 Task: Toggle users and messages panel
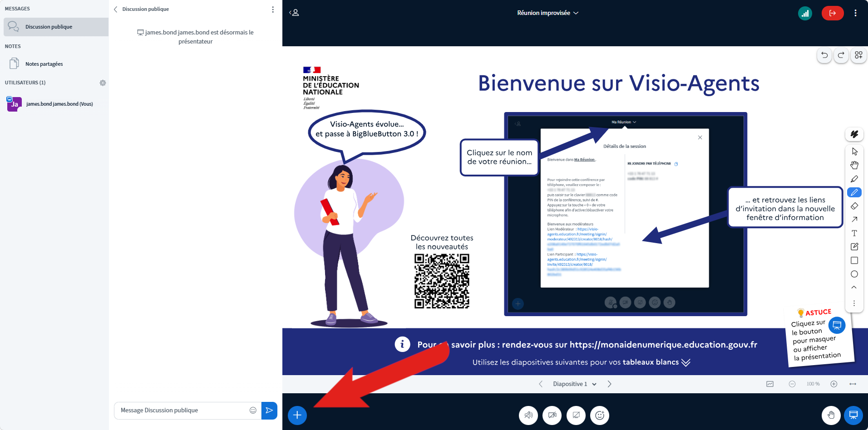click(294, 13)
